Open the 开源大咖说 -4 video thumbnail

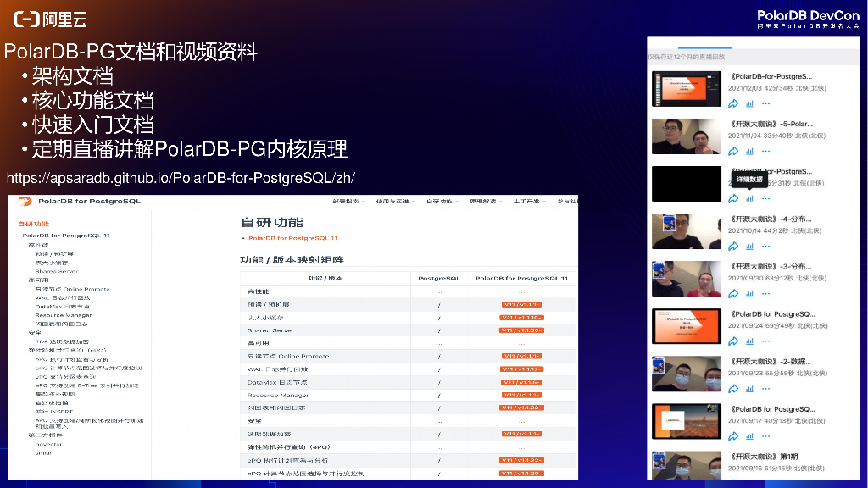[687, 231]
